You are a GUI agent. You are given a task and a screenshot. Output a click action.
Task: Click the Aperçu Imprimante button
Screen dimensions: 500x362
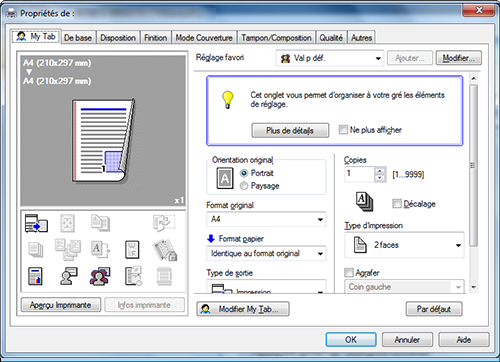(x=61, y=305)
